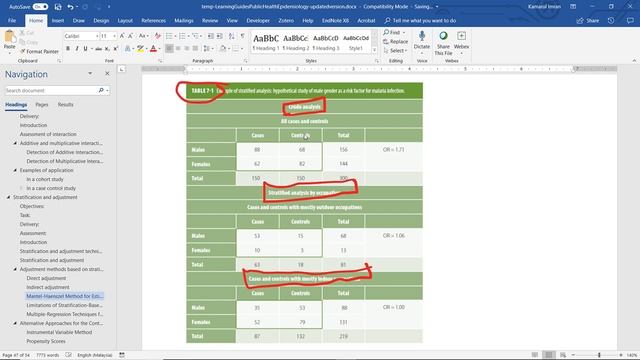
Task: Show paragraph marks (pilcrow)
Action: 242,36
